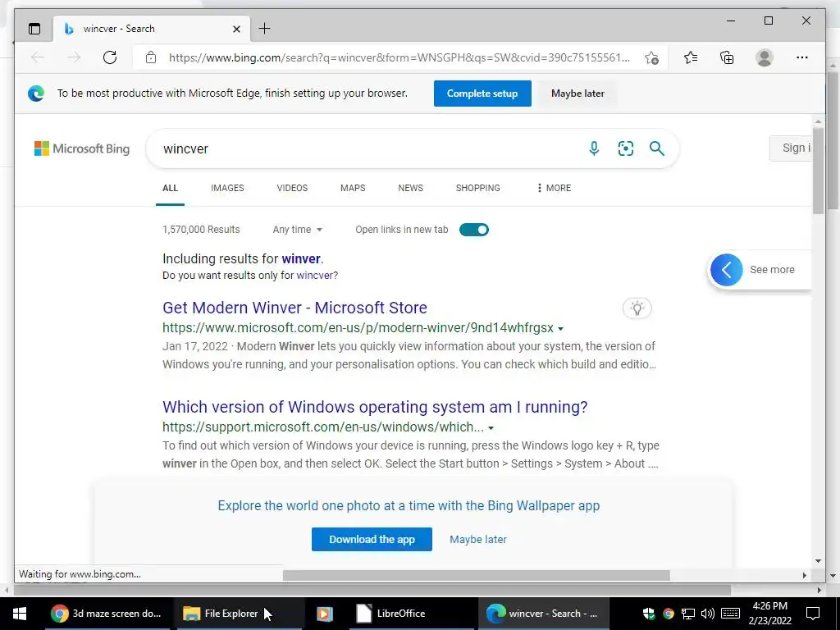840x630 pixels.
Task: Click the volume speaker tray icon
Action: pos(707,614)
